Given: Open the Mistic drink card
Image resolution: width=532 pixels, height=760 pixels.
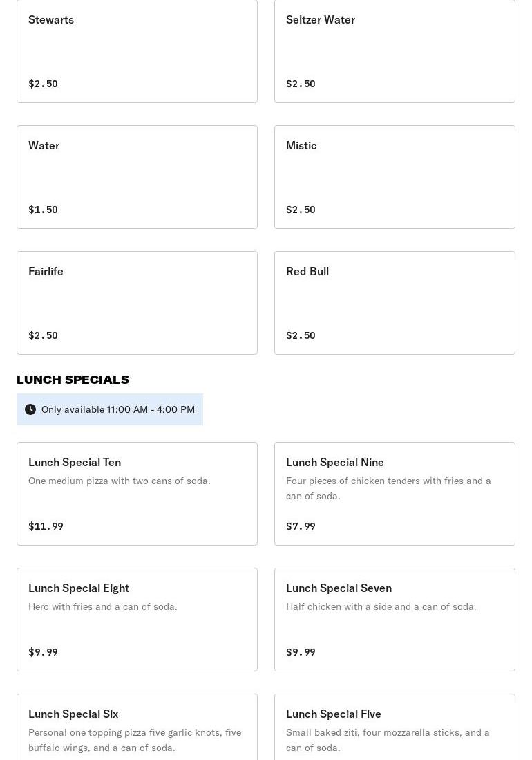Looking at the screenshot, I should coord(395,177).
